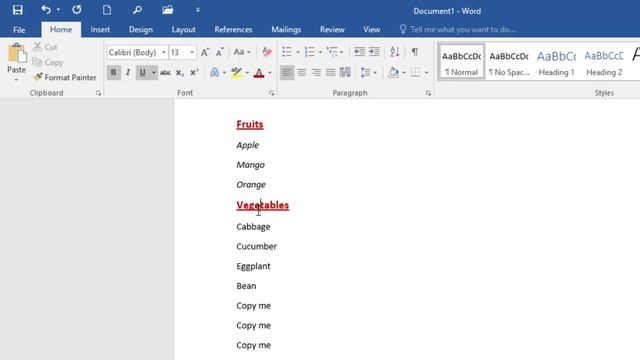This screenshot has width=640, height=360.
Task: Select the Heading 1 style
Action: tap(556, 62)
